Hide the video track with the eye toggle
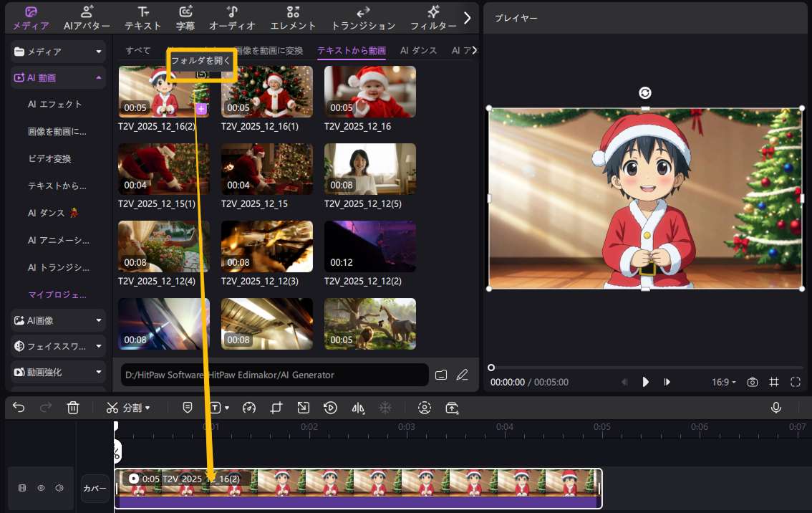Image resolution: width=812 pixels, height=513 pixels. pos(41,488)
